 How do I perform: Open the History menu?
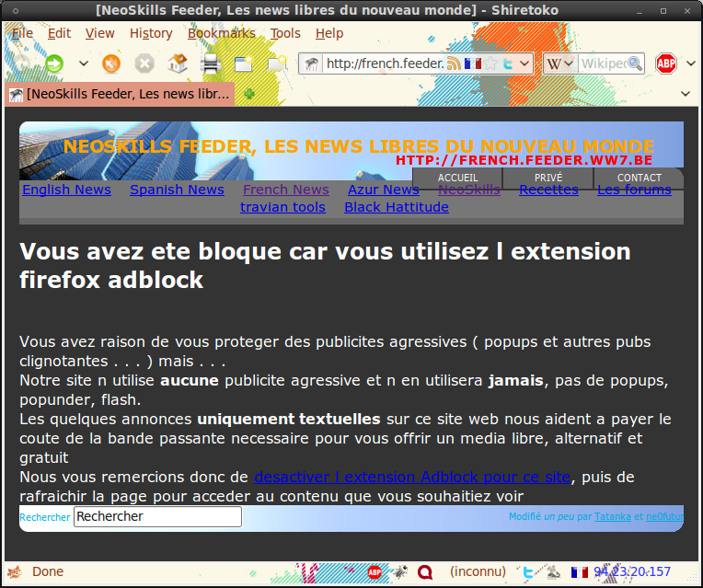tap(151, 33)
